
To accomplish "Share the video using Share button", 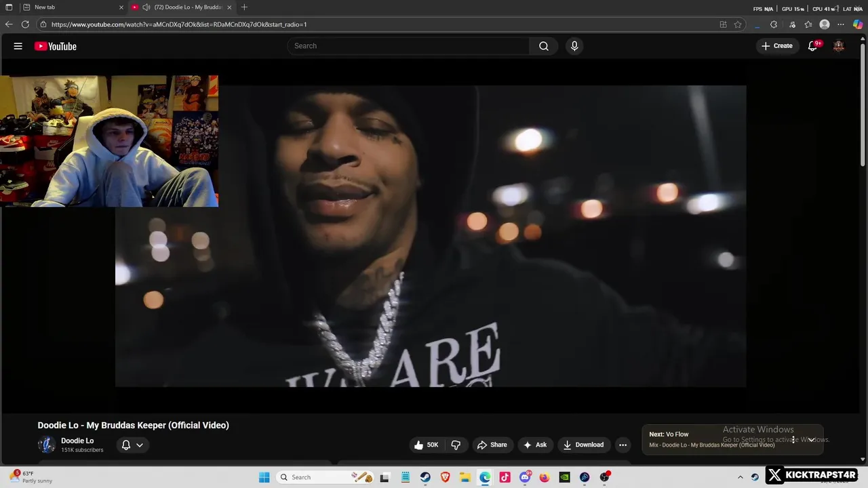I will (492, 445).
